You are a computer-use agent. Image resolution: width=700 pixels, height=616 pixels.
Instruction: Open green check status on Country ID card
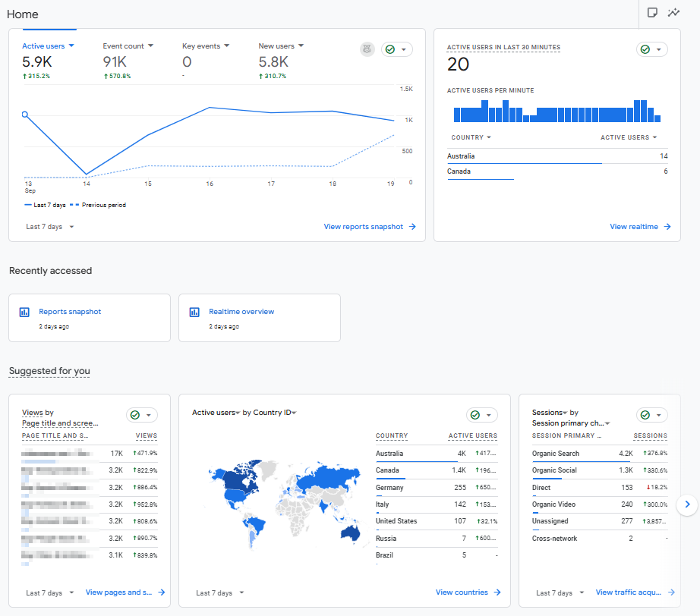click(481, 415)
